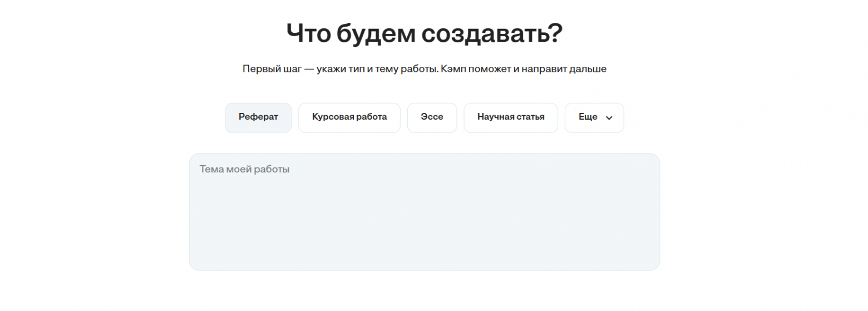868x311 pixels.
Task: Expand the Еще dropdown for more types
Action: 594,117
